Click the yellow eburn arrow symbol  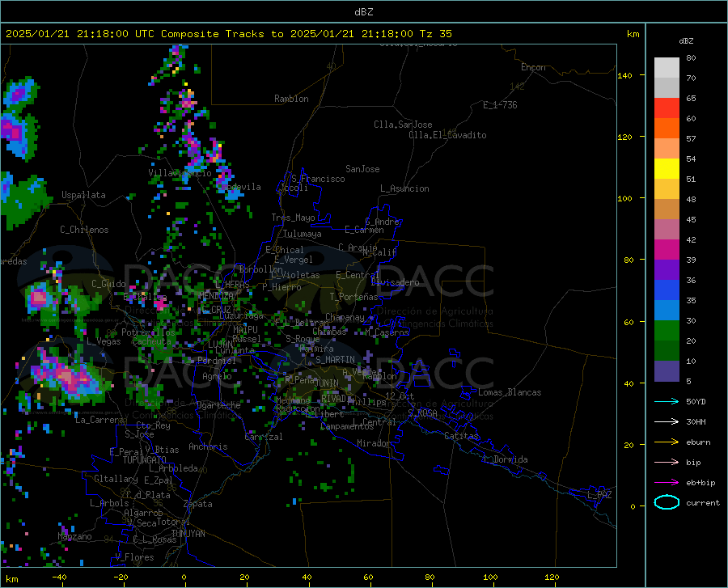(x=667, y=442)
